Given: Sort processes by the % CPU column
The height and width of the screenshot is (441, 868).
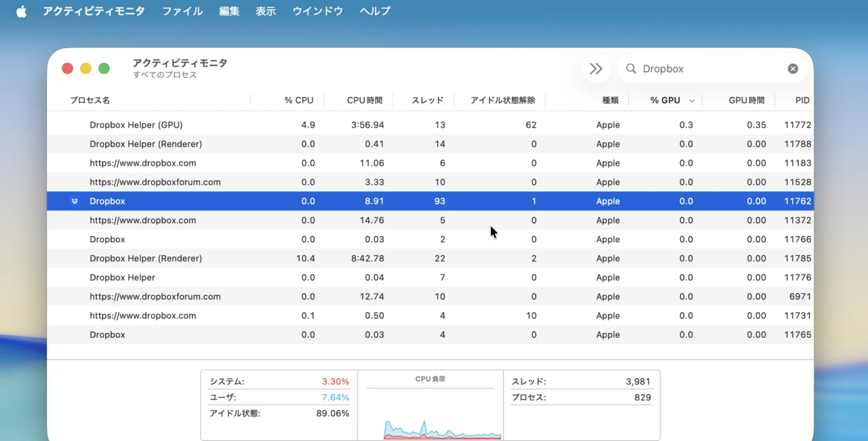Looking at the screenshot, I should click(298, 100).
